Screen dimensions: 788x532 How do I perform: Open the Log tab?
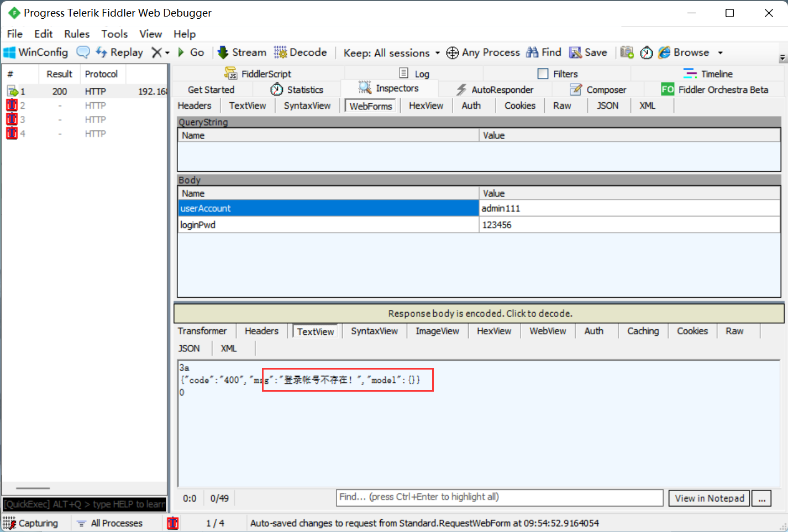pos(414,73)
